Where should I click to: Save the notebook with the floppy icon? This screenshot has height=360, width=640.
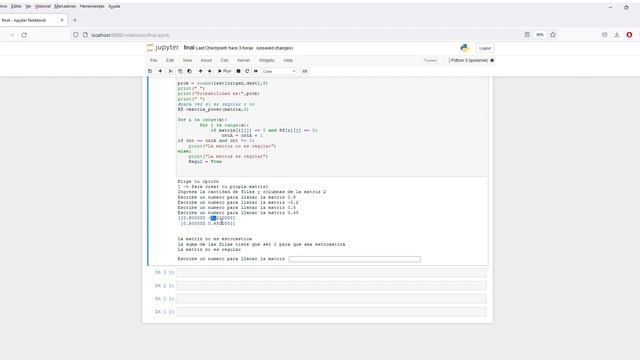click(150, 71)
